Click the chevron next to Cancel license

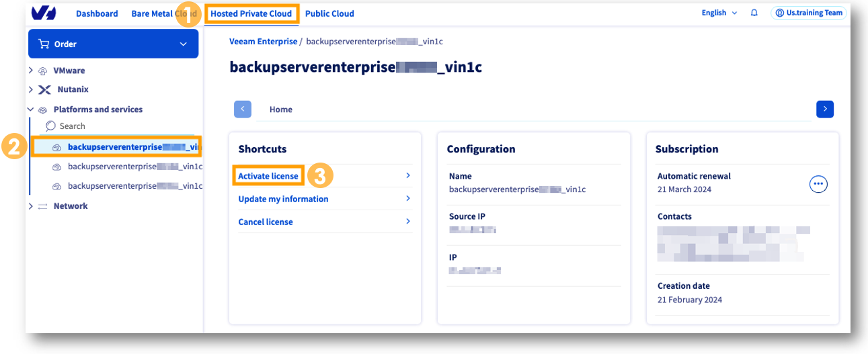click(408, 221)
